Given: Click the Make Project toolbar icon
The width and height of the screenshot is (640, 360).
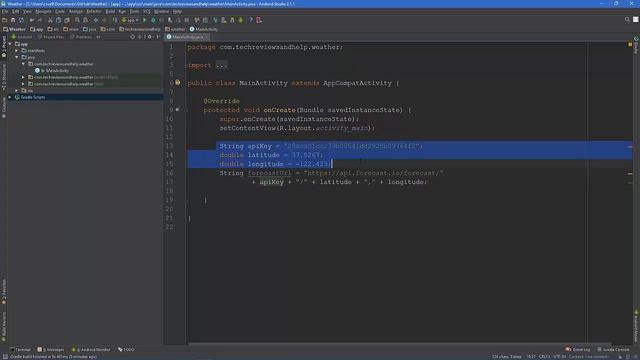Looking at the screenshot, I should point(115,20).
